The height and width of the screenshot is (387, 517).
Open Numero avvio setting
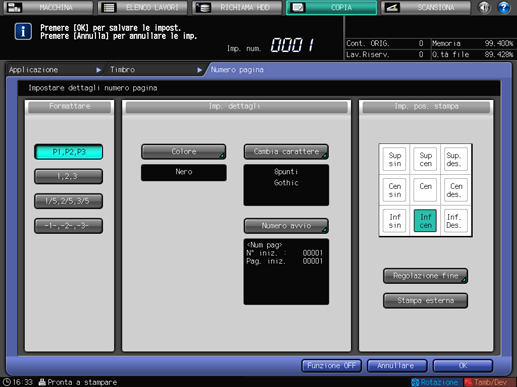(x=286, y=226)
